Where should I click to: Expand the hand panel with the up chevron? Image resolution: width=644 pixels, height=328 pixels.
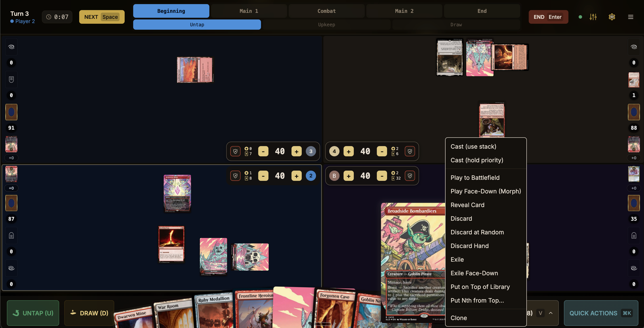(551, 313)
